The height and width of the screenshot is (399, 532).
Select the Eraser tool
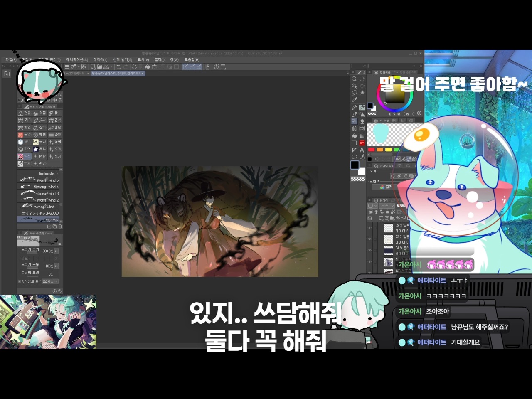(362, 121)
